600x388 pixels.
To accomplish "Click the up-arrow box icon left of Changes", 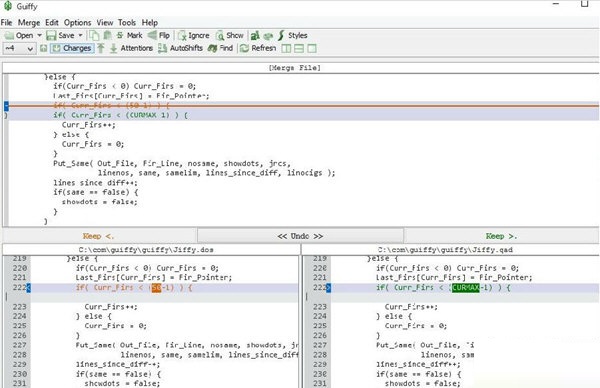I will 43,48.
